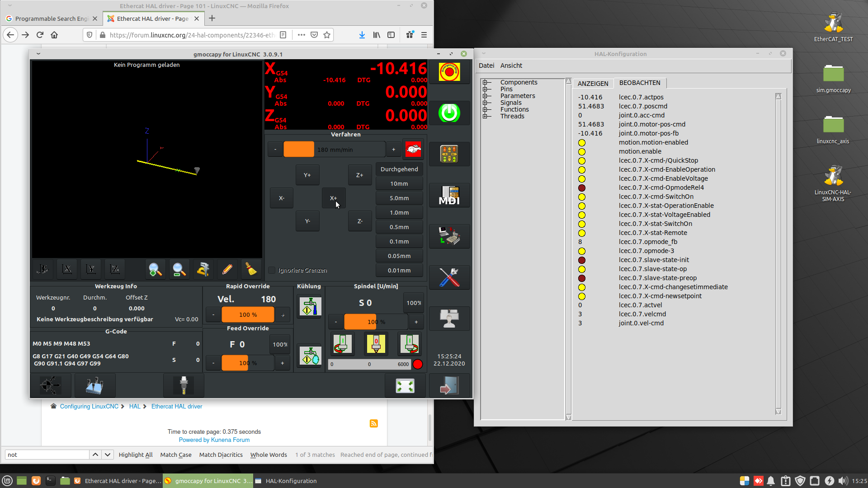Switch to the ANZEIGEN tab
The image size is (868, 488).
click(593, 84)
